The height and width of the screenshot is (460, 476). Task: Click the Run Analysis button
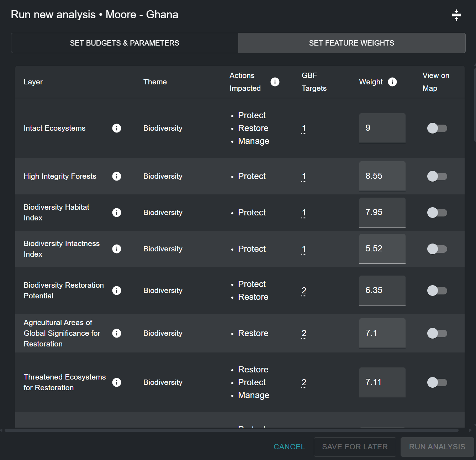[x=437, y=447]
